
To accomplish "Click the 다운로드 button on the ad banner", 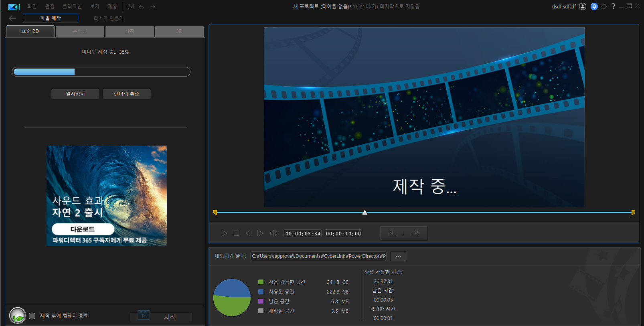I will pos(83,229).
